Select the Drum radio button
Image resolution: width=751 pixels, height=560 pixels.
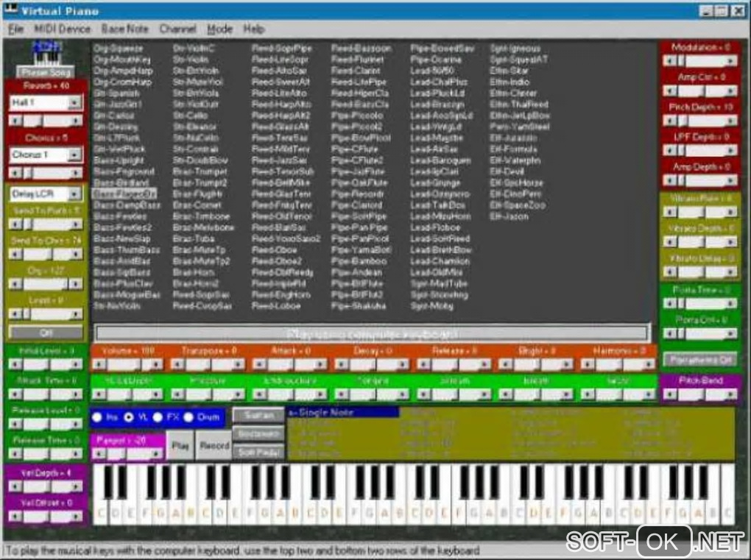[188, 417]
